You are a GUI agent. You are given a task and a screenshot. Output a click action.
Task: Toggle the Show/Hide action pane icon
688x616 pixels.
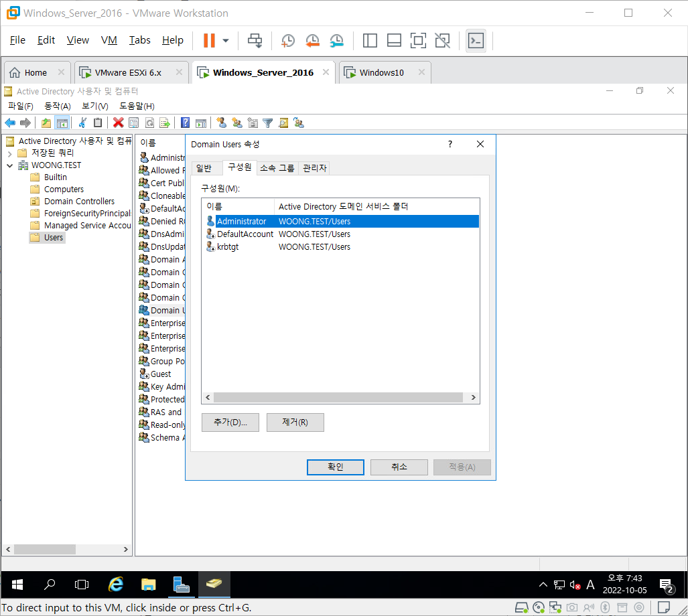click(x=201, y=123)
